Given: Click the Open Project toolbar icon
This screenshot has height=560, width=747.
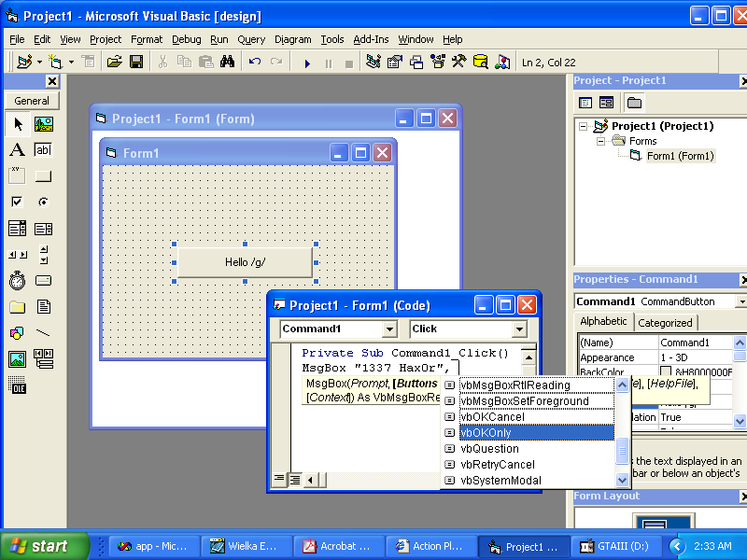Looking at the screenshot, I should pyautogui.click(x=114, y=62).
